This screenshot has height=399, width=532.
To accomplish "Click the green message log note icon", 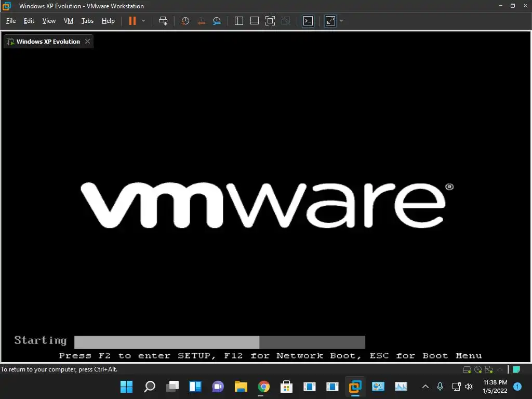I will [x=516, y=369].
